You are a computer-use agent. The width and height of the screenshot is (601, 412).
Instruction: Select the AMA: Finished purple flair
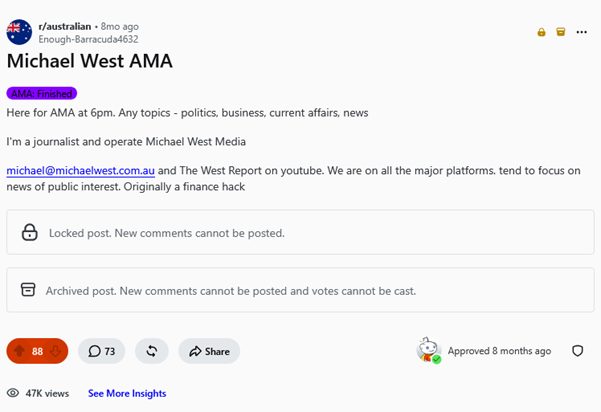click(42, 93)
